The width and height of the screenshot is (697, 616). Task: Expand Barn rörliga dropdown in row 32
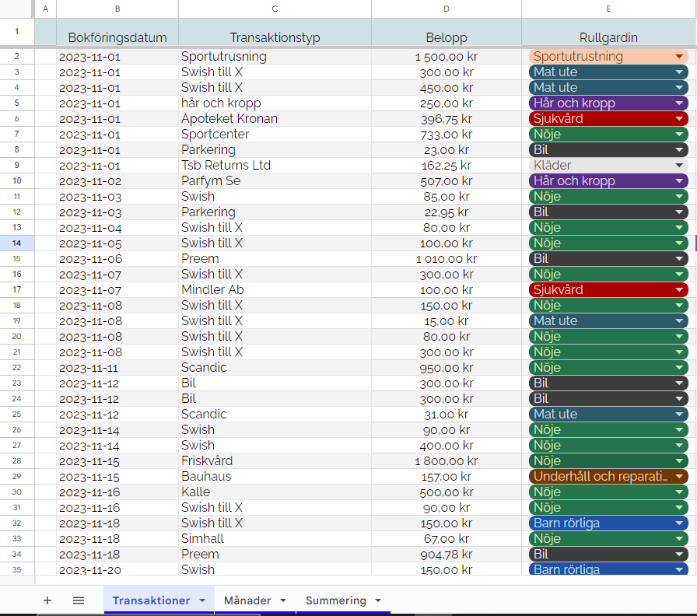(679, 523)
